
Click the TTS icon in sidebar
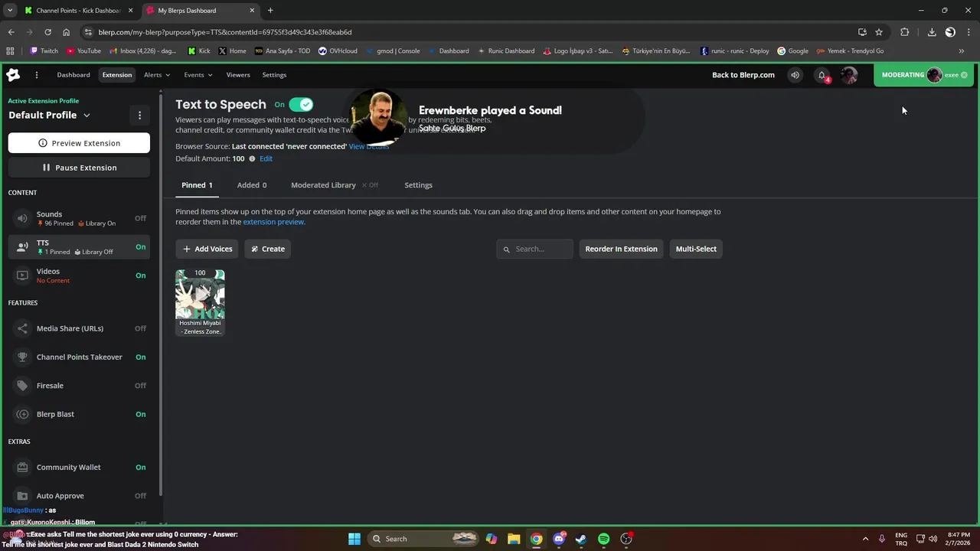point(22,246)
